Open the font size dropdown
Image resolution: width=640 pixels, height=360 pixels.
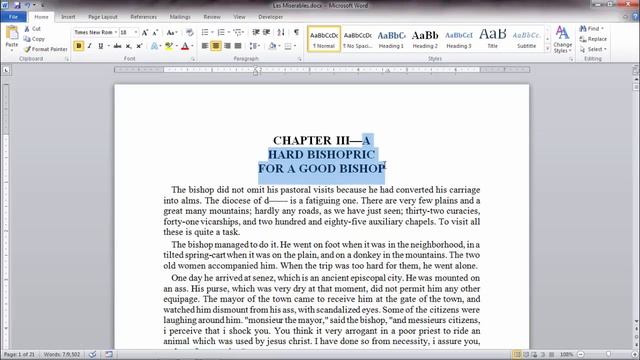click(x=136, y=32)
